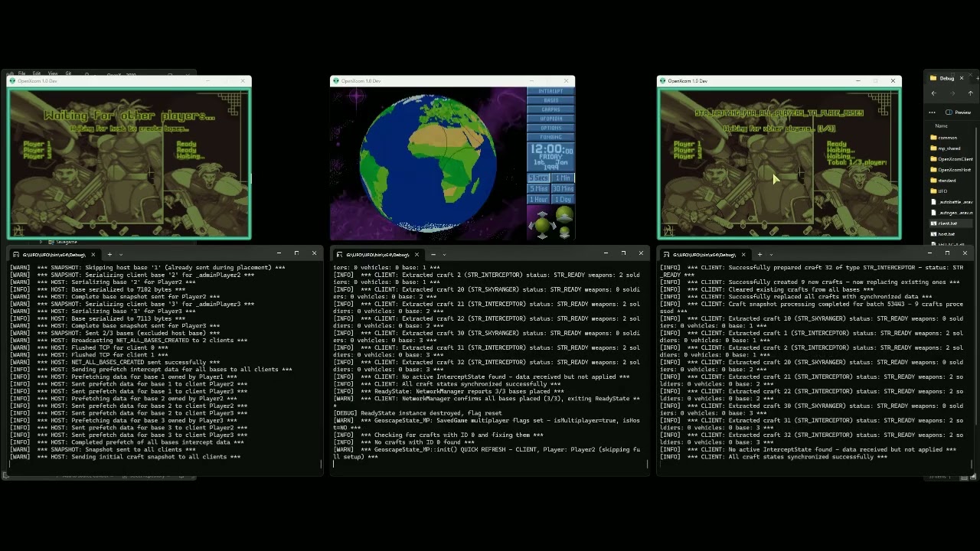This screenshot has width=980, height=551.
Task: Open Git menu in background window
Action: pos(68,73)
